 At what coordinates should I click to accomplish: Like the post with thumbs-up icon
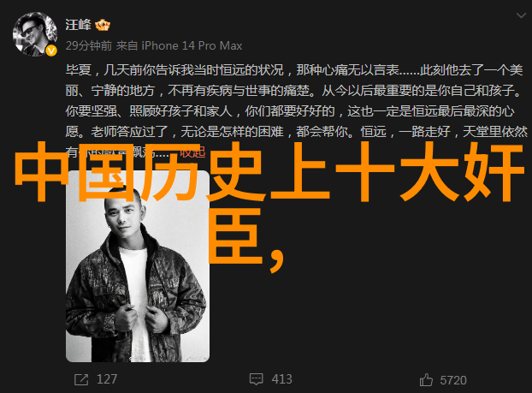point(426,380)
